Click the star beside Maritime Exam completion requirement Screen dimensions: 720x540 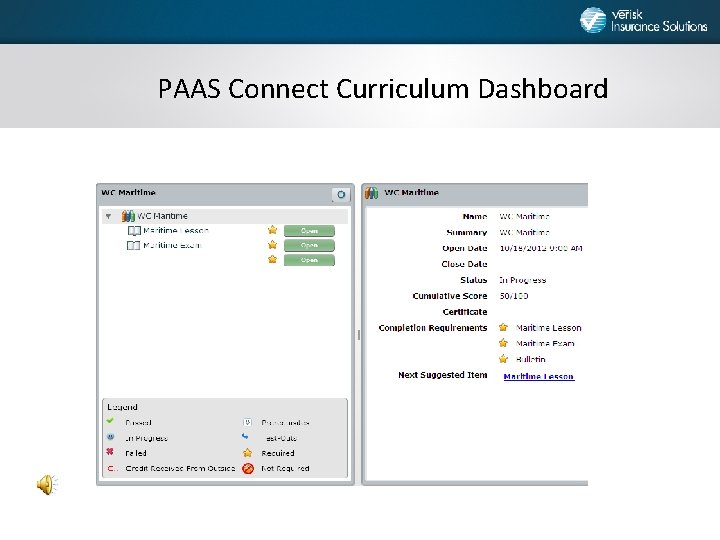[503, 343]
